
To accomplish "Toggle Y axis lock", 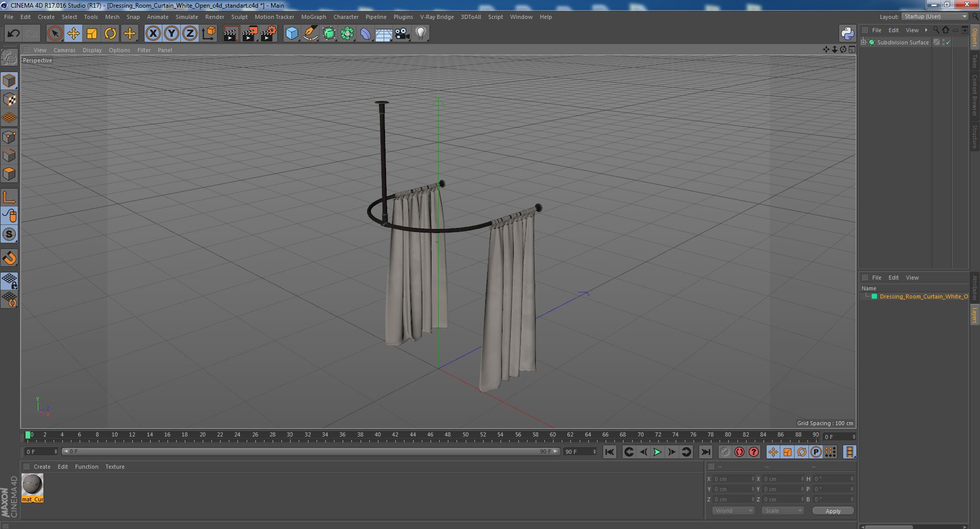I will click(172, 34).
